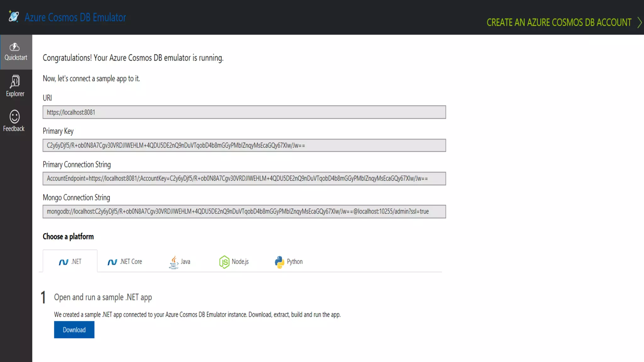Click inside the URI field
The height and width of the screenshot is (362, 644).
click(x=244, y=112)
